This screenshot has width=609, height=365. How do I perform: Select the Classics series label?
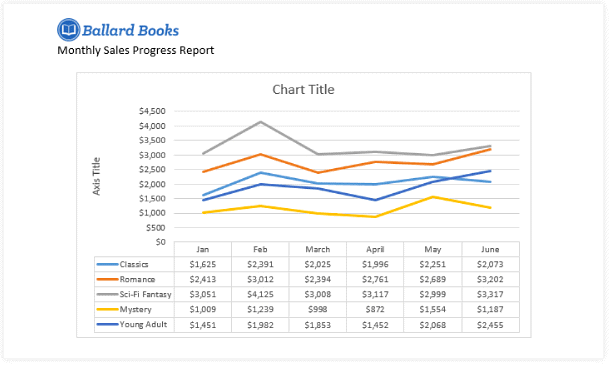[134, 264]
